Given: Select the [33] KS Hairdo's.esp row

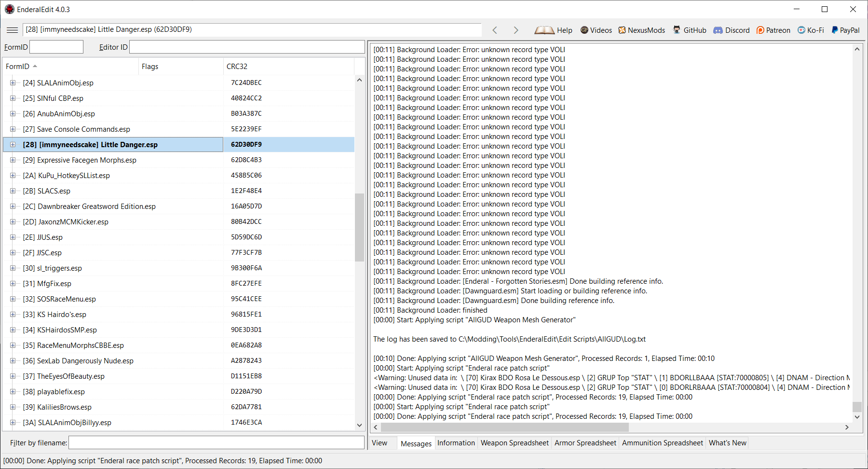Looking at the screenshot, I should 179,314.
